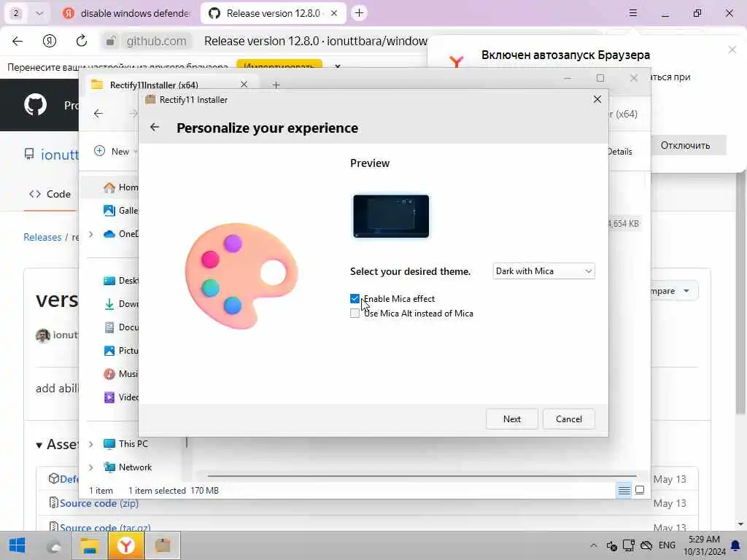Image resolution: width=747 pixels, height=560 pixels.
Task: Open Yandex Browser from taskbar
Action: coord(125,545)
